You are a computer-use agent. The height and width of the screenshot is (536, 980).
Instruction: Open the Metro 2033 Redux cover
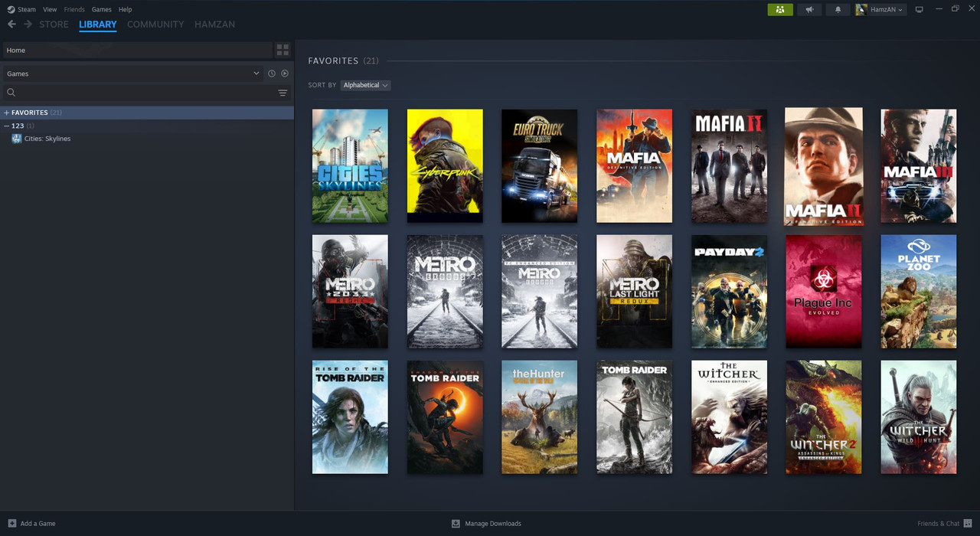click(350, 292)
